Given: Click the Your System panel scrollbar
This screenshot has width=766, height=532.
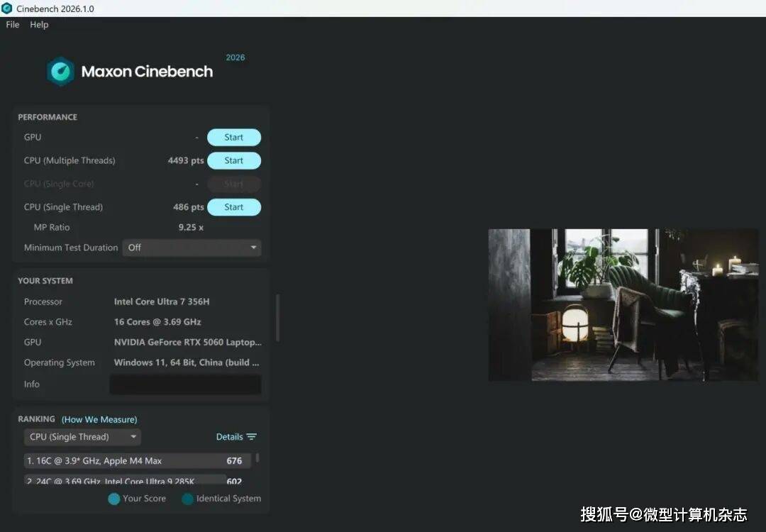Looking at the screenshot, I should click(x=277, y=318).
